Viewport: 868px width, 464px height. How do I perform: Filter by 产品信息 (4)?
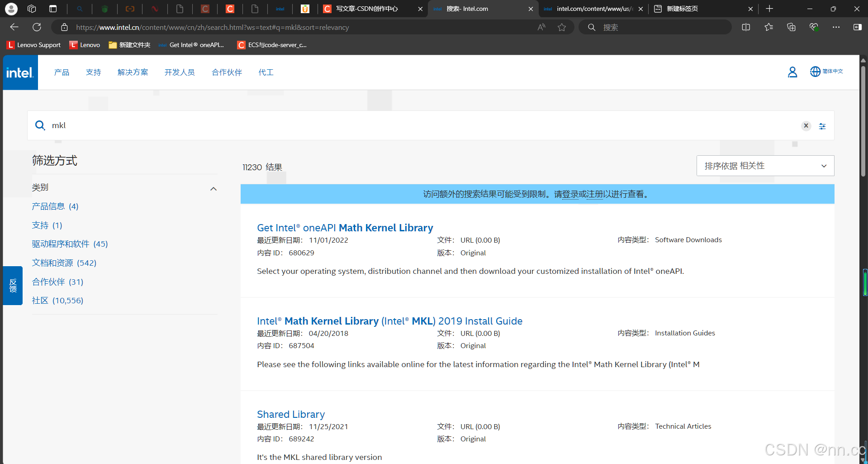[55, 206]
